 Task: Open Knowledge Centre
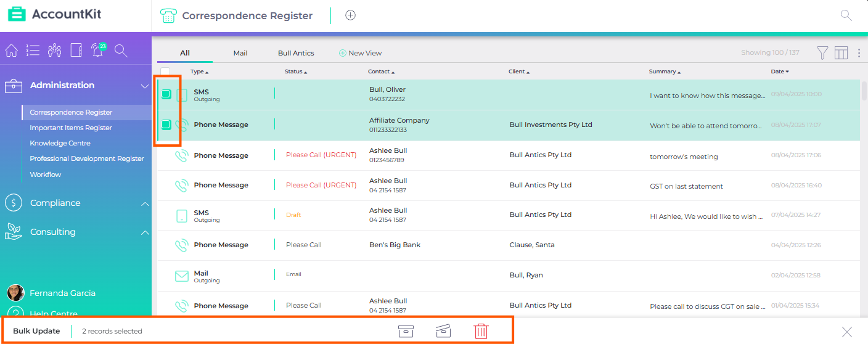click(60, 143)
